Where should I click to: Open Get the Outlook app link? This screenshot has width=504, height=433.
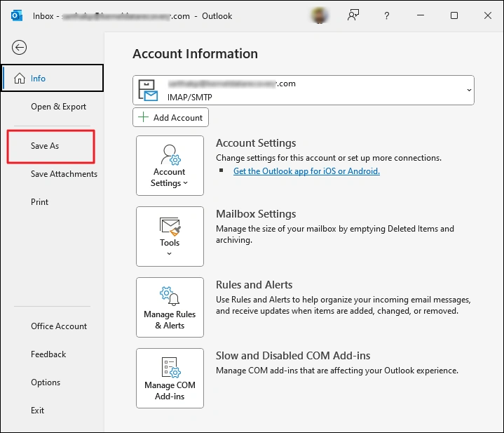[x=306, y=171]
